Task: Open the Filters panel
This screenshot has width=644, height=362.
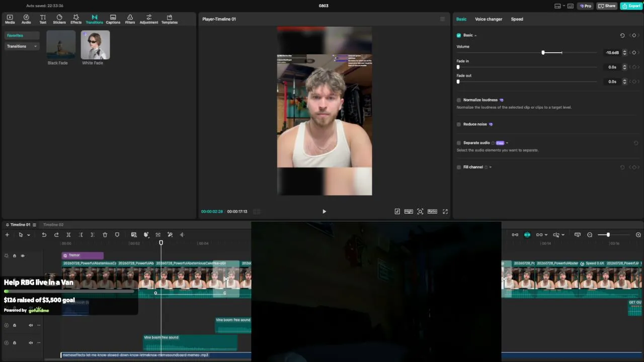Action: pos(130,19)
